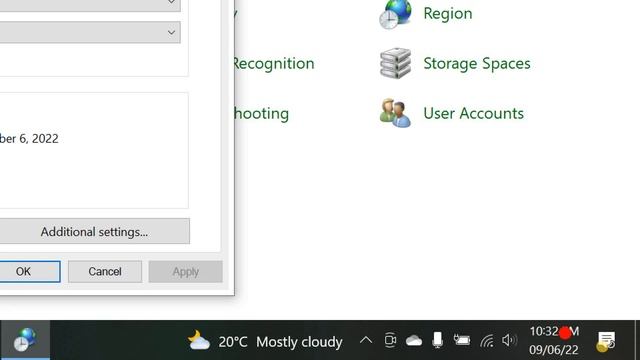Click the Region app in the taskbar
Image resolution: width=640 pixels, height=360 pixels.
point(25,340)
